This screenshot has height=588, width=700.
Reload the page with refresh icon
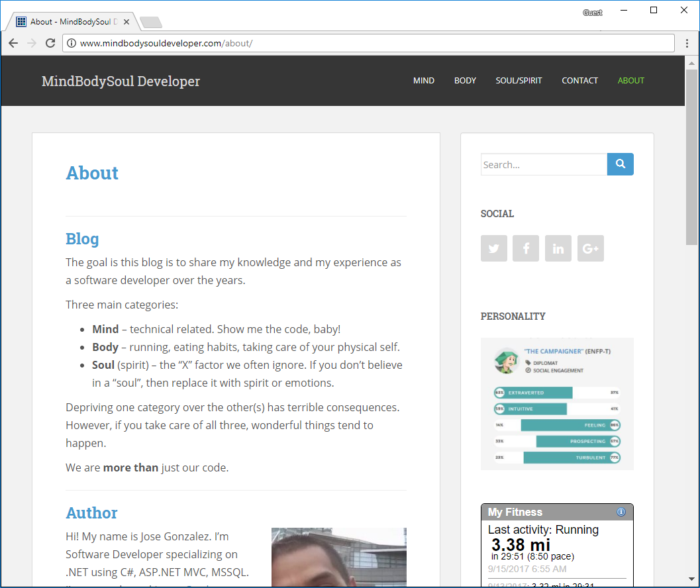pos(50,43)
